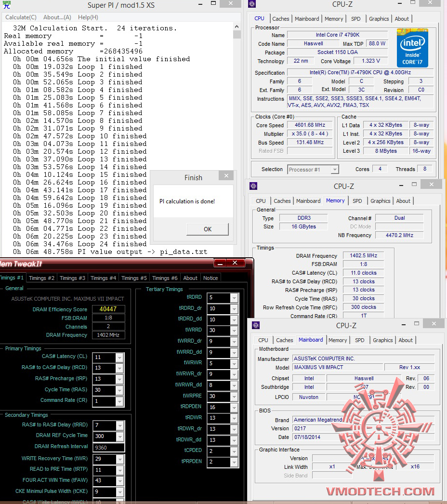Image resolution: width=447 pixels, height=504 pixels.
Task: Click the CPU-Z chip icon in the top CPU-Z window
Action: [x=252, y=4]
